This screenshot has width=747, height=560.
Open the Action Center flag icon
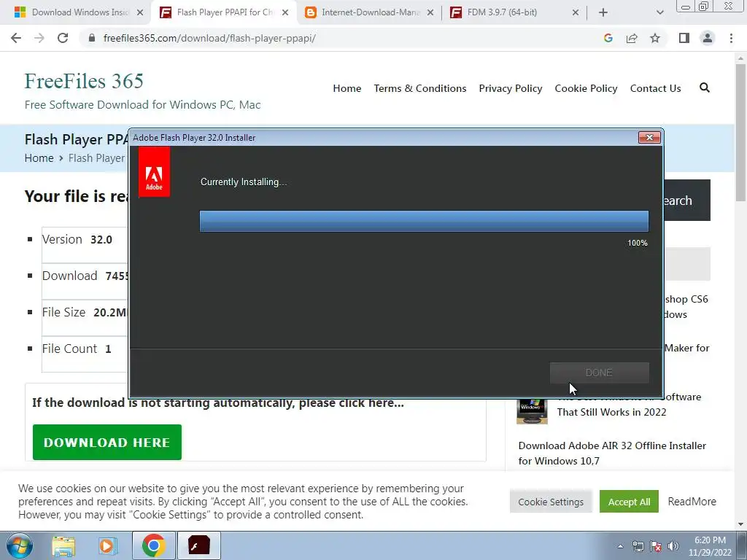(656, 546)
